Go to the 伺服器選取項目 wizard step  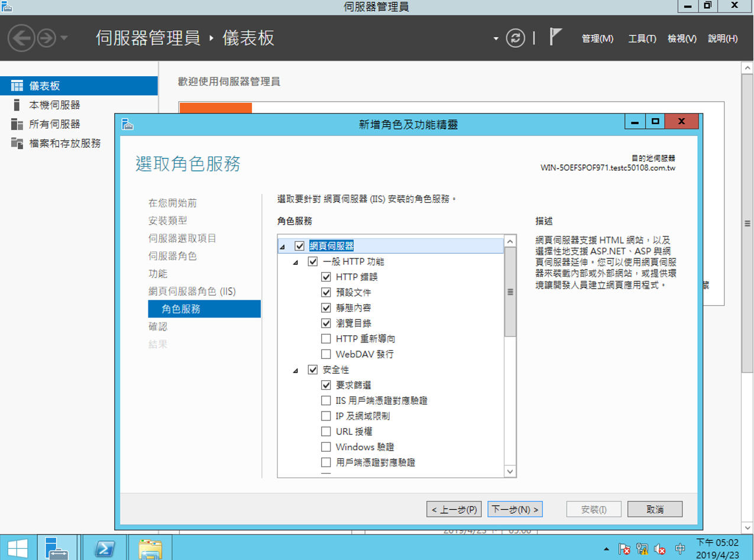pos(182,238)
